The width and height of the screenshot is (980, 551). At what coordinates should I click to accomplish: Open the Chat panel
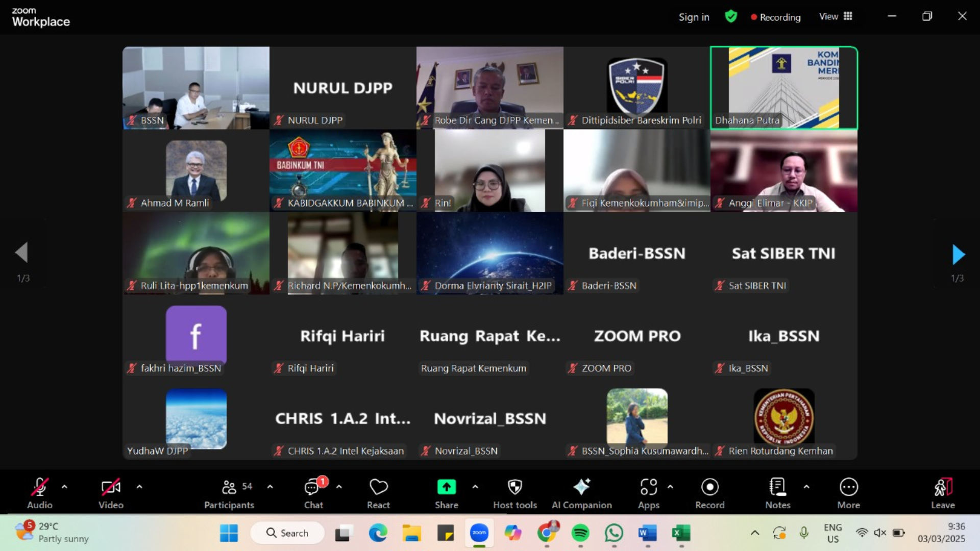(313, 493)
